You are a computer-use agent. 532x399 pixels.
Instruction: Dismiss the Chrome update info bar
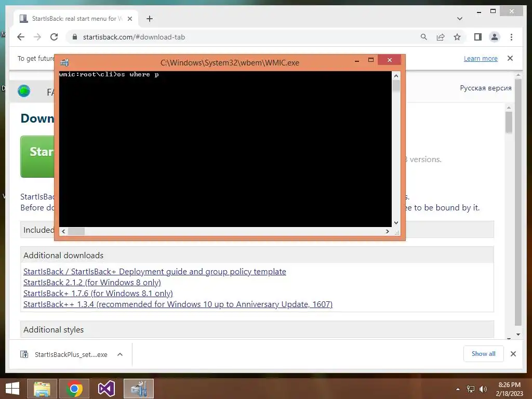510,58
